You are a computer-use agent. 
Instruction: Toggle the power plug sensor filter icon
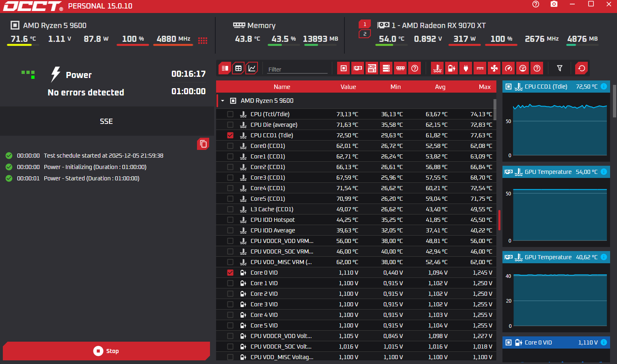(466, 68)
